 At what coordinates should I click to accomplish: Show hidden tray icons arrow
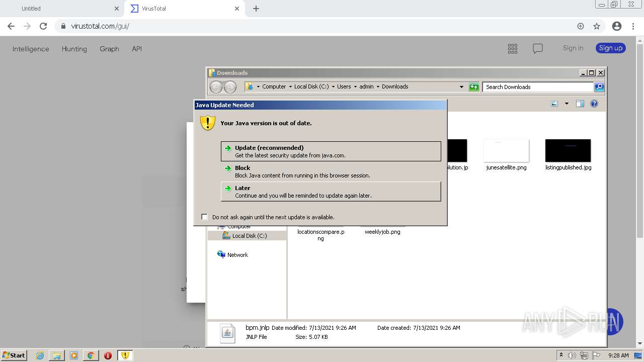pyautogui.click(x=561, y=355)
